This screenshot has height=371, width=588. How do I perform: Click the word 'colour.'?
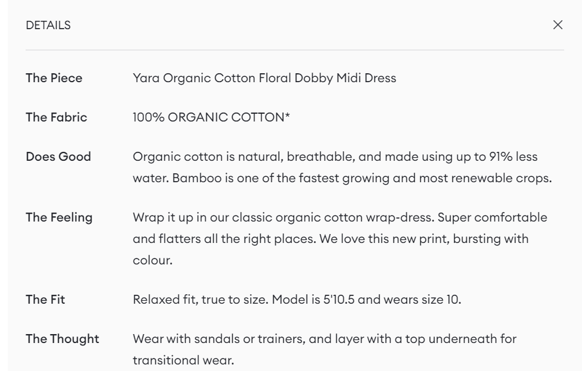point(152,260)
